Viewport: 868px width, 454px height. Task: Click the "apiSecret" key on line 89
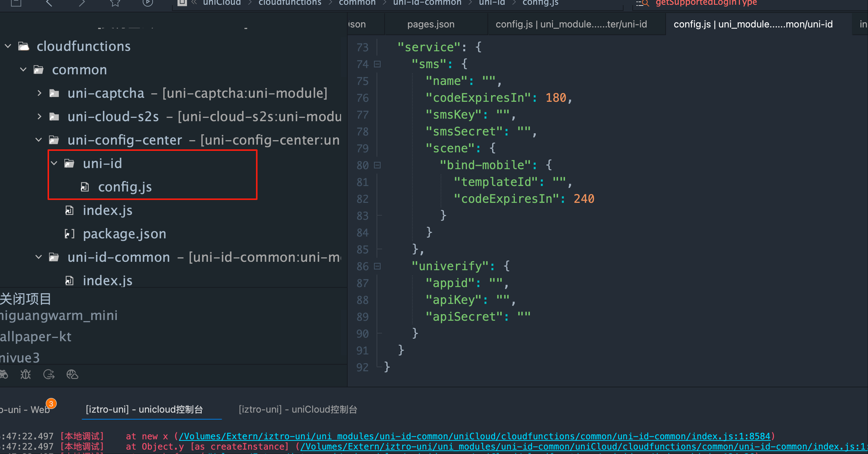tap(464, 317)
